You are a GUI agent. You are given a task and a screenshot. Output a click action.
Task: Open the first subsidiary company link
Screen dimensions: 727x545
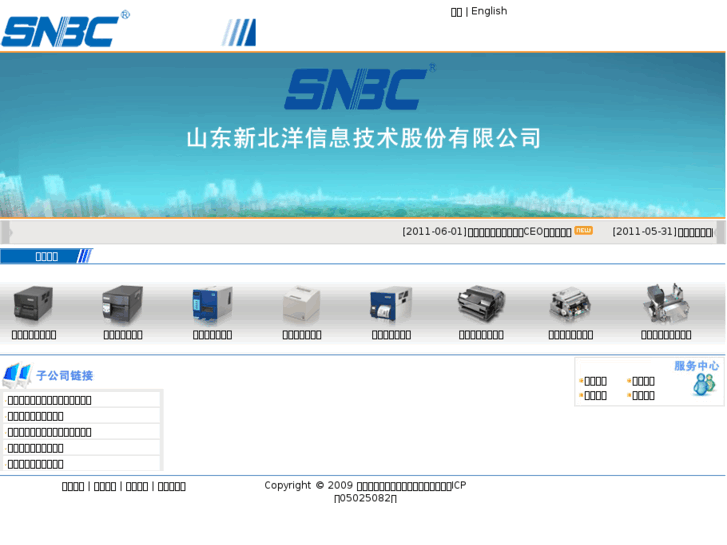[x=49, y=400]
